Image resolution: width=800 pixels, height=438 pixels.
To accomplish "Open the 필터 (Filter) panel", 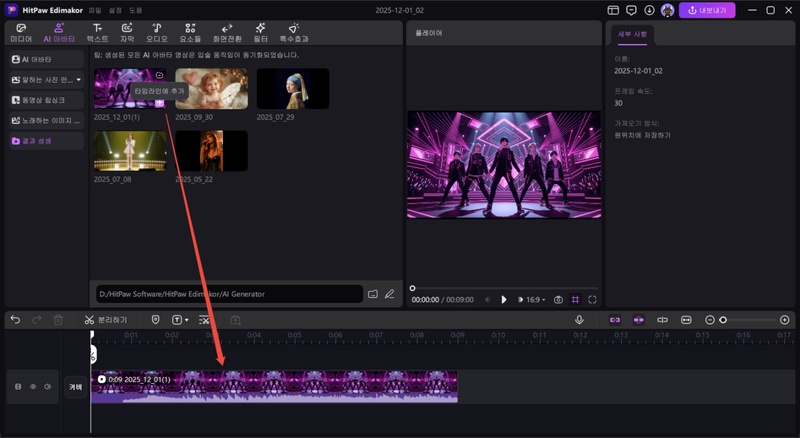I will pos(260,32).
